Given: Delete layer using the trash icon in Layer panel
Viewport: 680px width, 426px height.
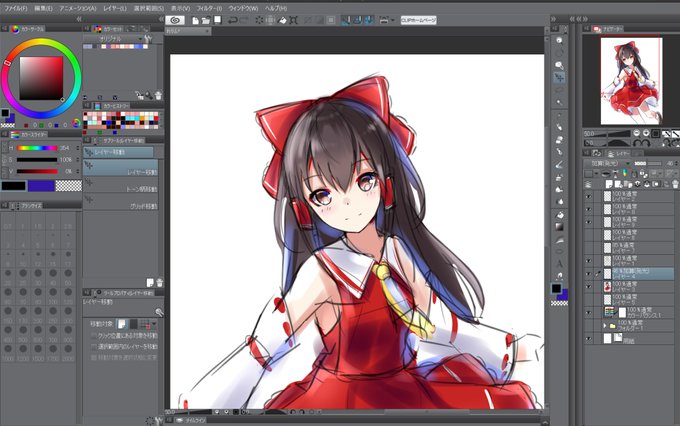Looking at the screenshot, I should (x=675, y=184).
